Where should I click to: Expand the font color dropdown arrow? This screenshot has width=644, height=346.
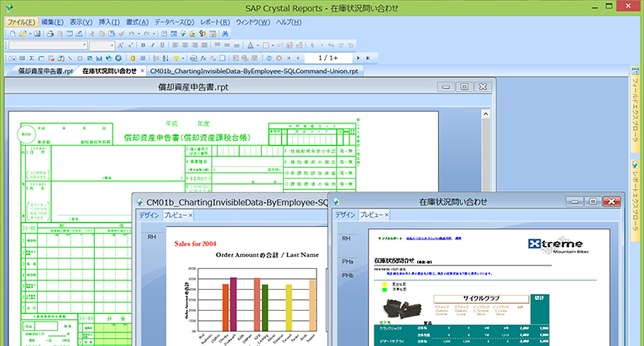coord(258,45)
